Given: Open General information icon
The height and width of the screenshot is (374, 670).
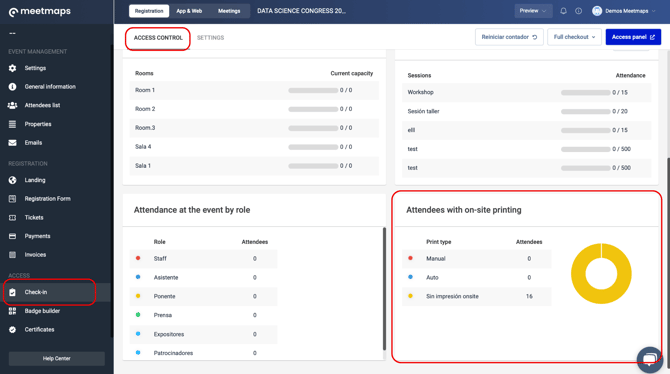Looking at the screenshot, I should point(12,87).
